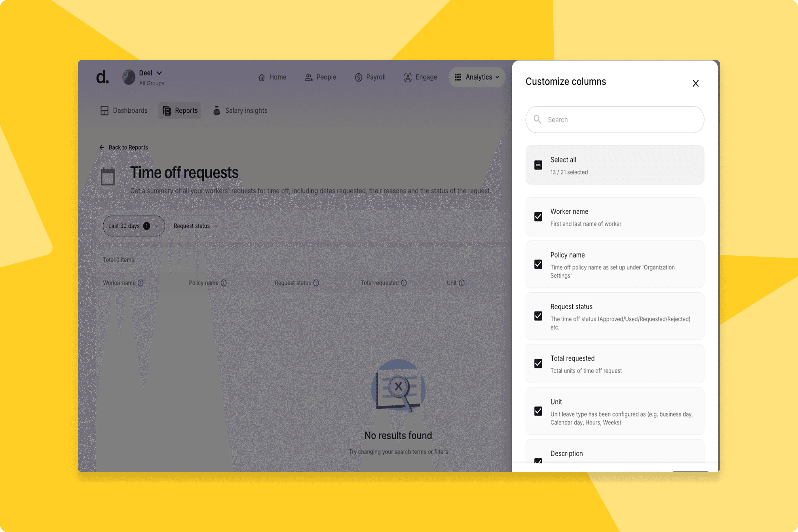
Task: Uncheck the Worker name column
Action: (x=538, y=217)
